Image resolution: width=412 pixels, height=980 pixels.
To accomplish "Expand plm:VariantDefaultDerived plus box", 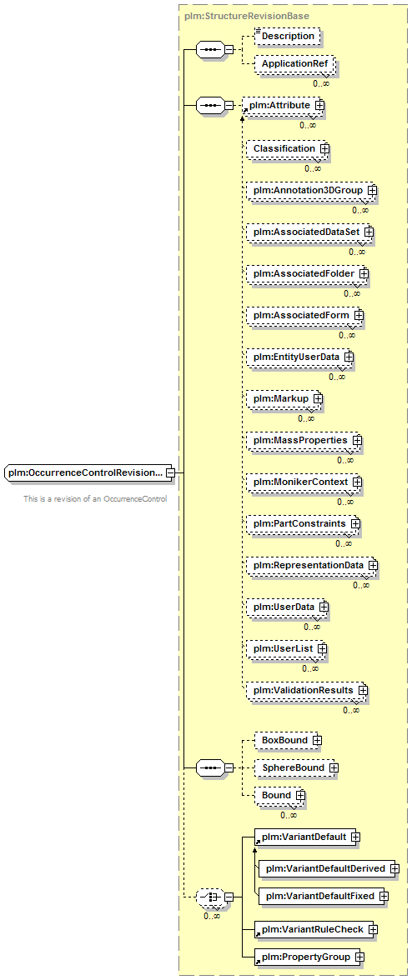I will [x=395, y=868].
